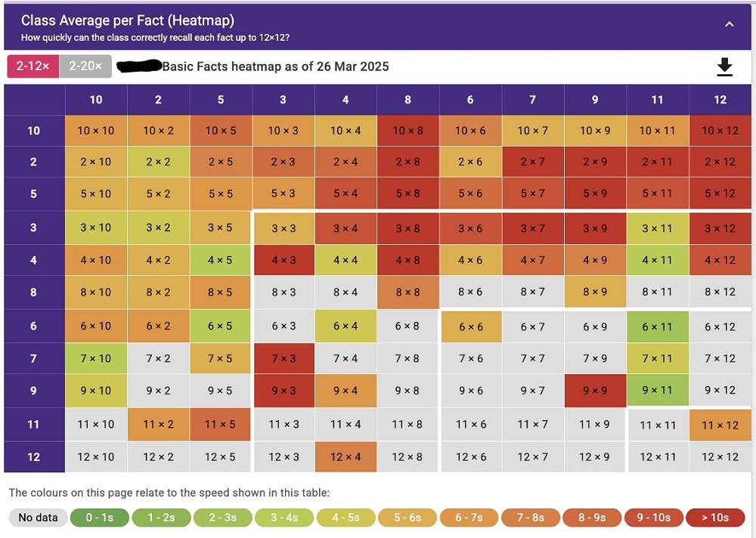Select the 6 × 11 green cell
Image resolution: width=756 pixels, height=538 pixels.
(657, 326)
